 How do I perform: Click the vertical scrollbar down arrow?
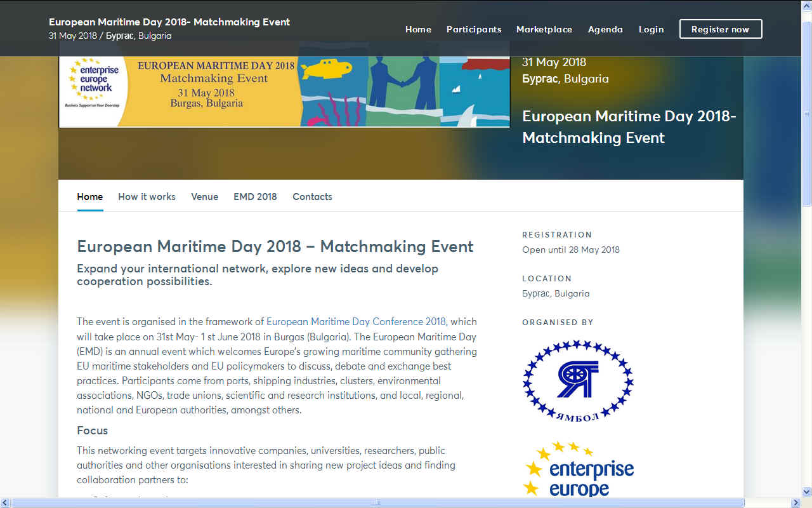tap(807, 491)
